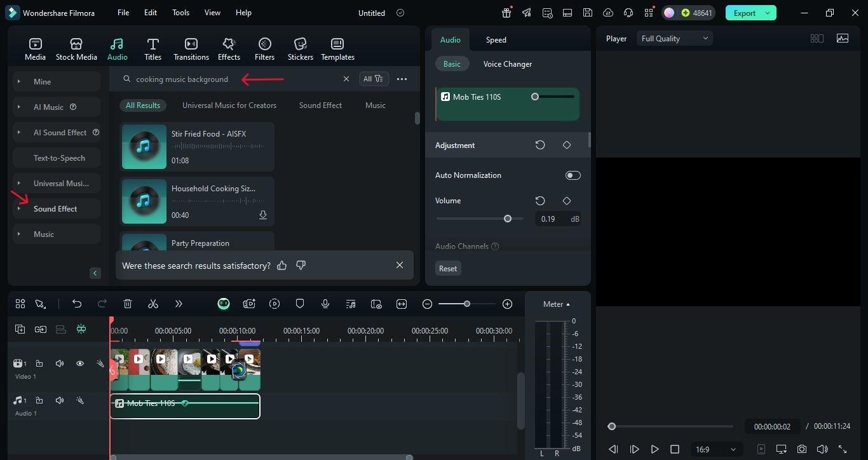868x460 pixels.
Task: Switch to the Voice Changer tab
Action: 508,64
